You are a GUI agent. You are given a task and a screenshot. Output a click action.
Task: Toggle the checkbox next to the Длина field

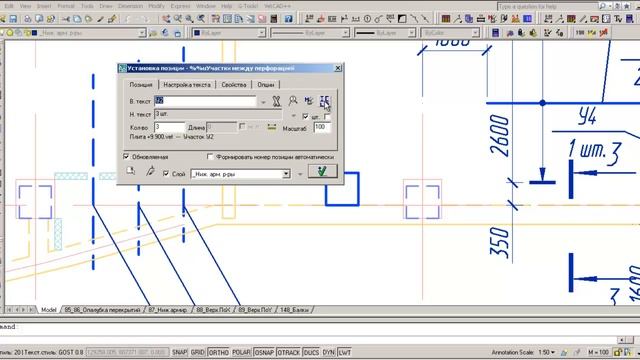tap(242, 127)
